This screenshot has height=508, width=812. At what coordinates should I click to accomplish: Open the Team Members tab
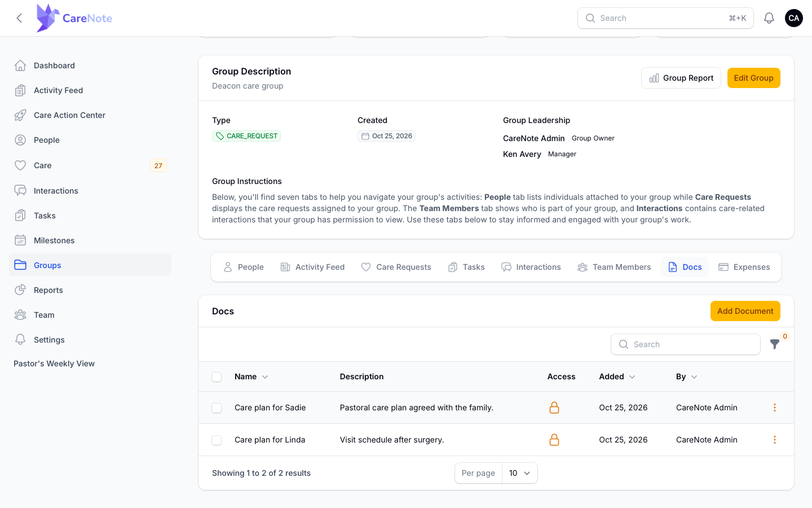coord(614,267)
